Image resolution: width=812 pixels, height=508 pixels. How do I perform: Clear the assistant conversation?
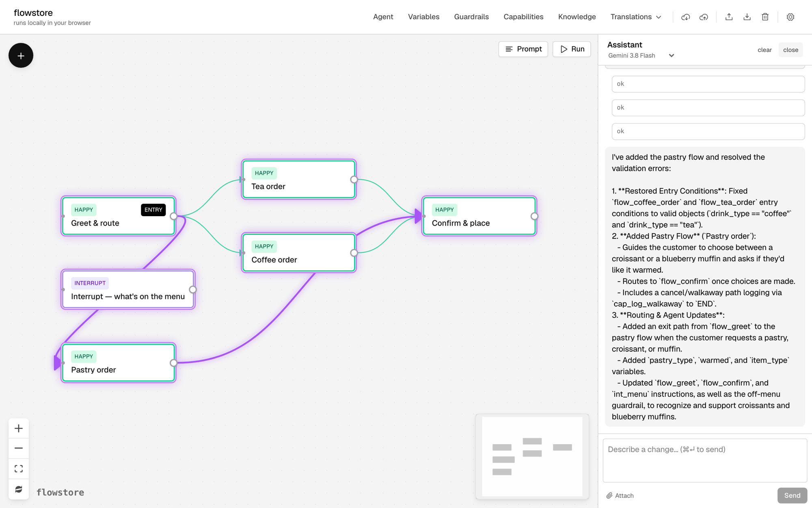[764, 50]
